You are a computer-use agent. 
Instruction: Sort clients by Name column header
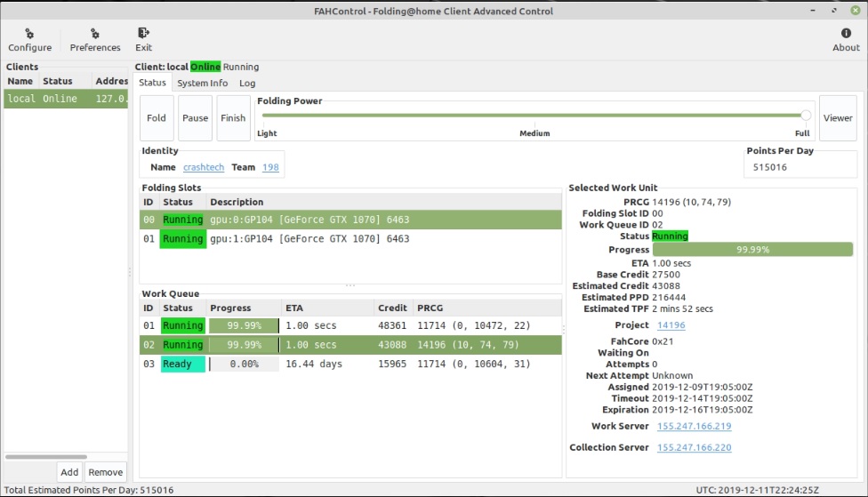click(x=20, y=81)
